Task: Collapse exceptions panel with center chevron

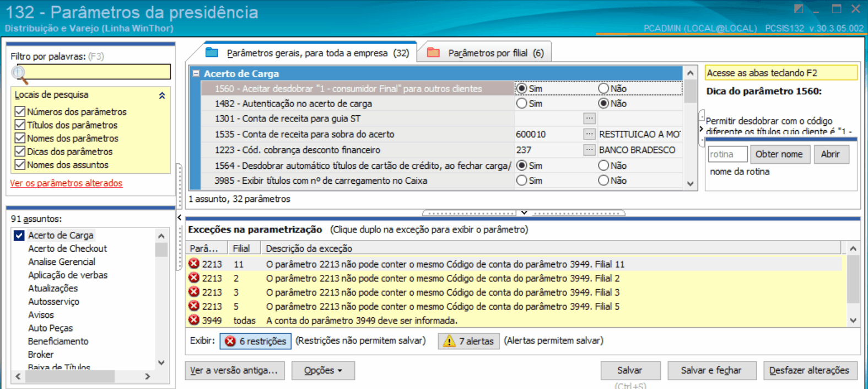Action: point(524,212)
